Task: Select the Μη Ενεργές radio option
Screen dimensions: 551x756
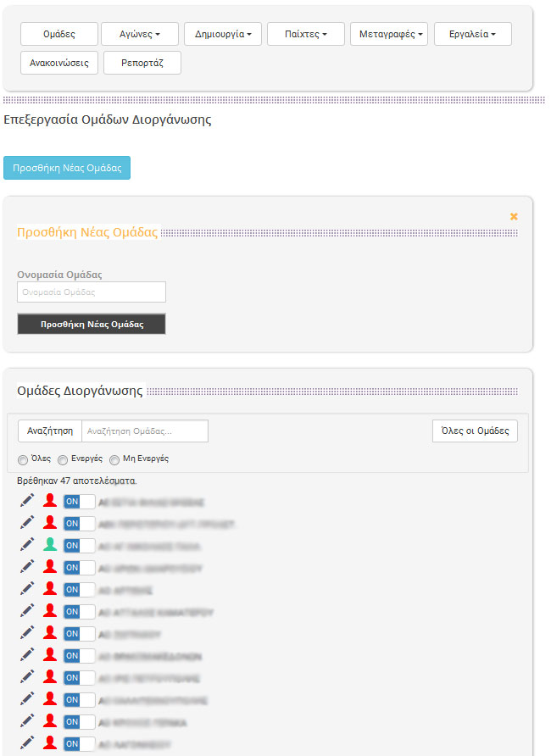Action: 114,459
